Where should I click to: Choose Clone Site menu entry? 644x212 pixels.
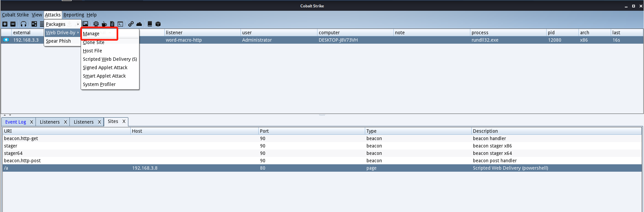coord(110,42)
